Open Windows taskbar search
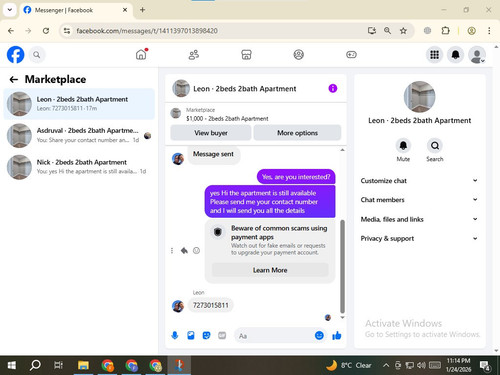Screen dimensions: 500x375 point(35,365)
